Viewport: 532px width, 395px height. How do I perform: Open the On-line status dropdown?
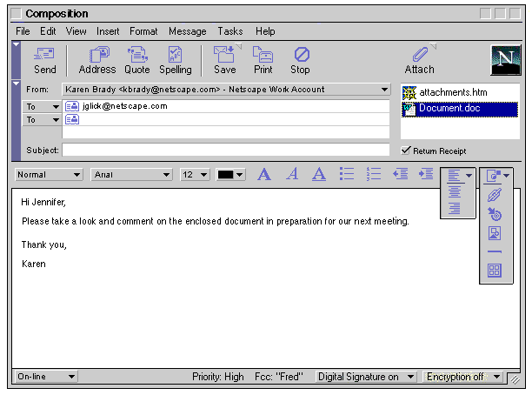(x=46, y=377)
